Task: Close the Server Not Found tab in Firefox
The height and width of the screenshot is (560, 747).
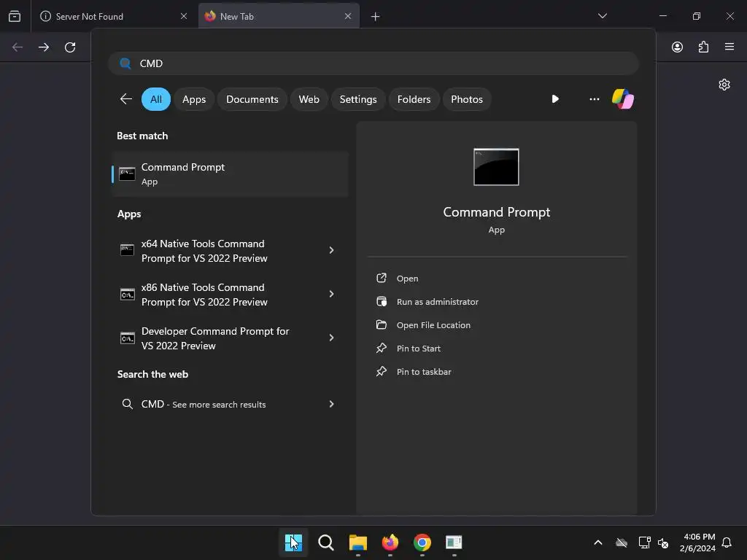Action: click(183, 16)
